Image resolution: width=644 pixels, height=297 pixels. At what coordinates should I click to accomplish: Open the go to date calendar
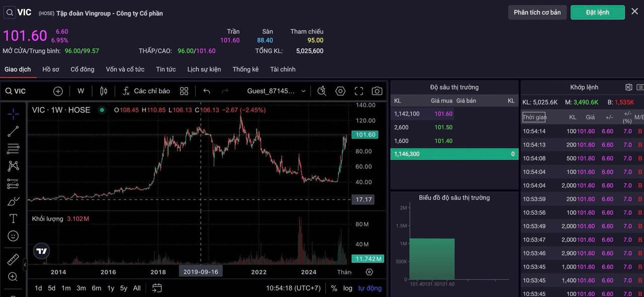coord(157,288)
